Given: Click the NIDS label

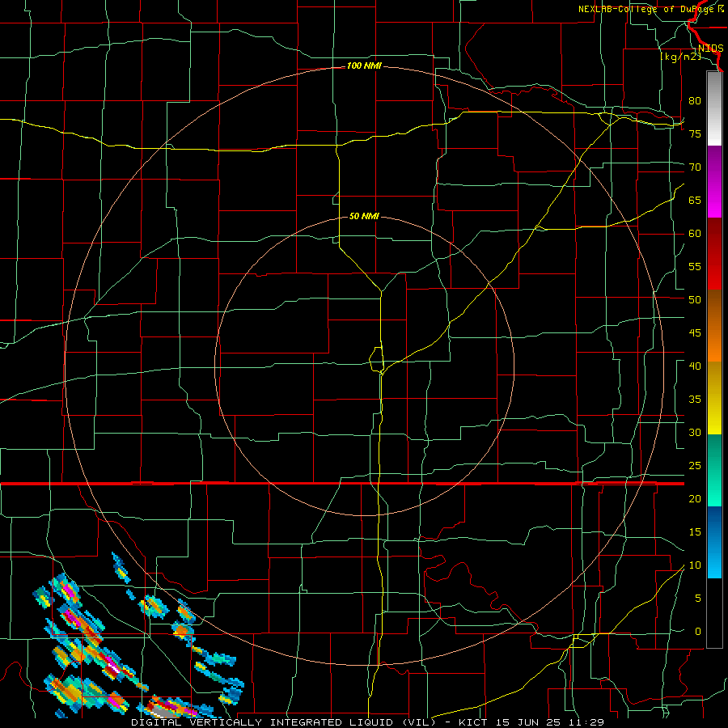Looking at the screenshot, I should coord(710,49).
